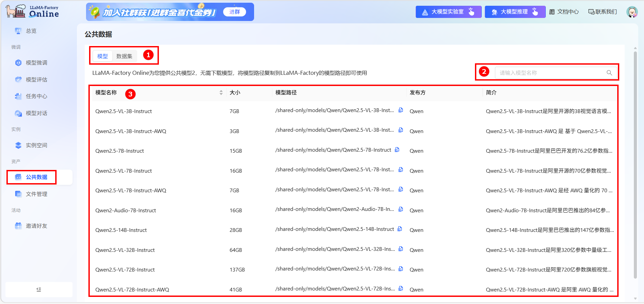Copy path of Qwen2.5-VL-3B-Instruct-AWQ
The image size is (644, 304).
click(401, 130)
